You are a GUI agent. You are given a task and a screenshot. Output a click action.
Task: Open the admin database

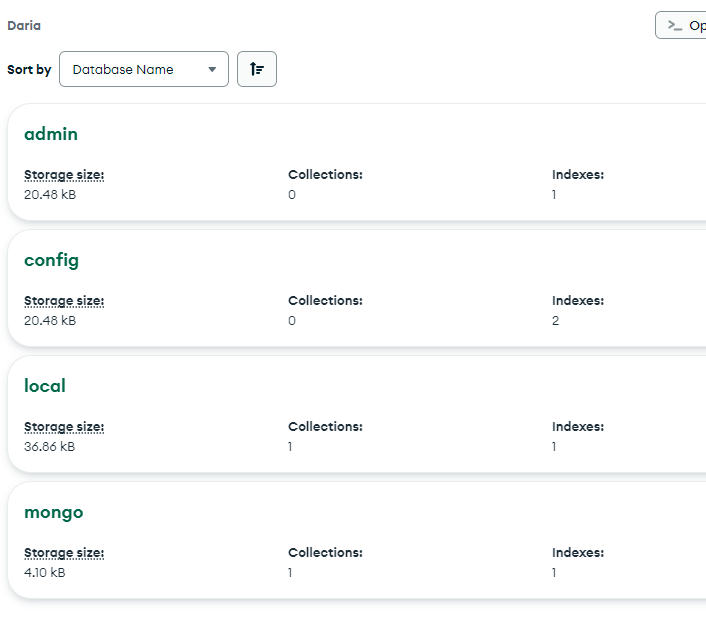pos(51,134)
